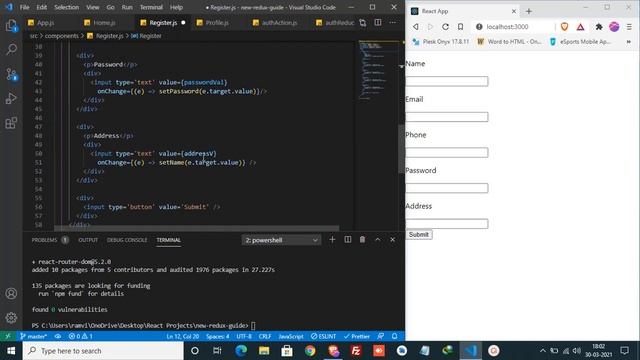This screenshot has width=640, height=360.
Task: Open the Explorer view in VS Code
Action: [x=11, y=26]
